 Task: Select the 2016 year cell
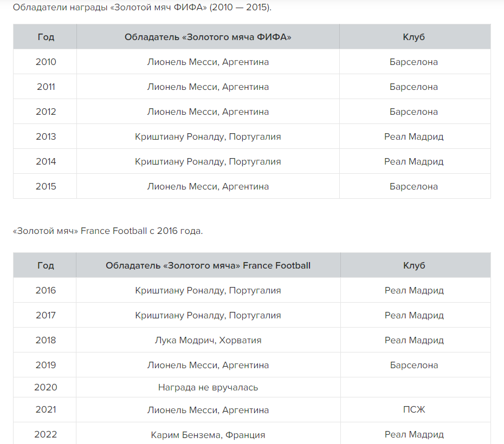point(46,290)
